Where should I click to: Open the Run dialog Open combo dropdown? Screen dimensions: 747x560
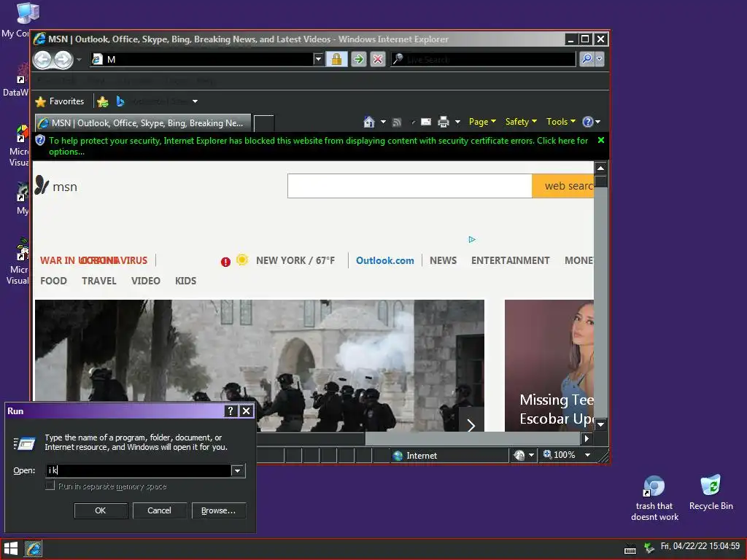click(237, 470)
